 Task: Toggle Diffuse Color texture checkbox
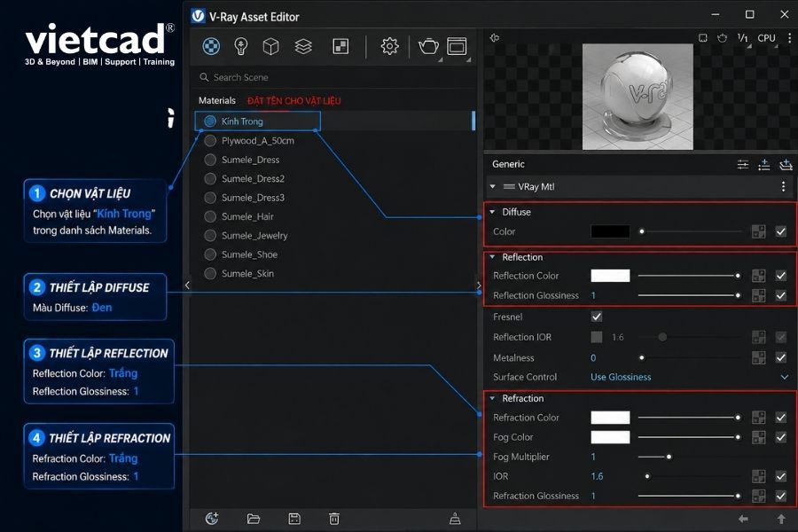(x=780, y=231)
